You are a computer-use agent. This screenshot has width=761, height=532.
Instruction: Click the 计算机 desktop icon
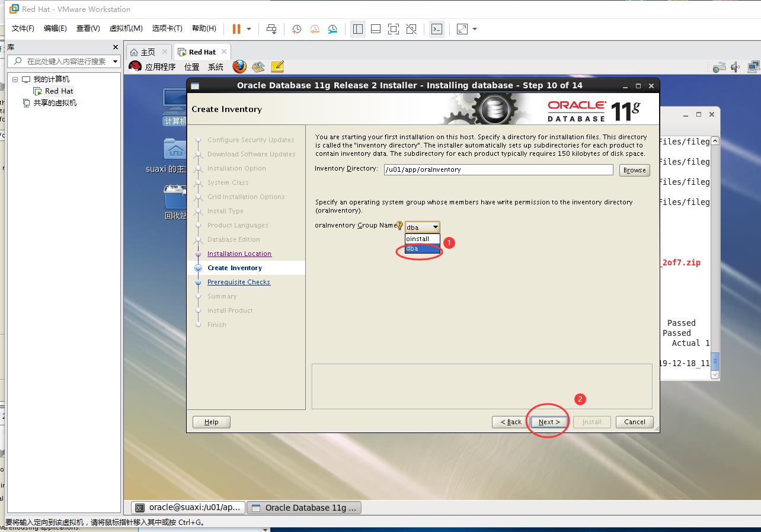coord(175,107)
